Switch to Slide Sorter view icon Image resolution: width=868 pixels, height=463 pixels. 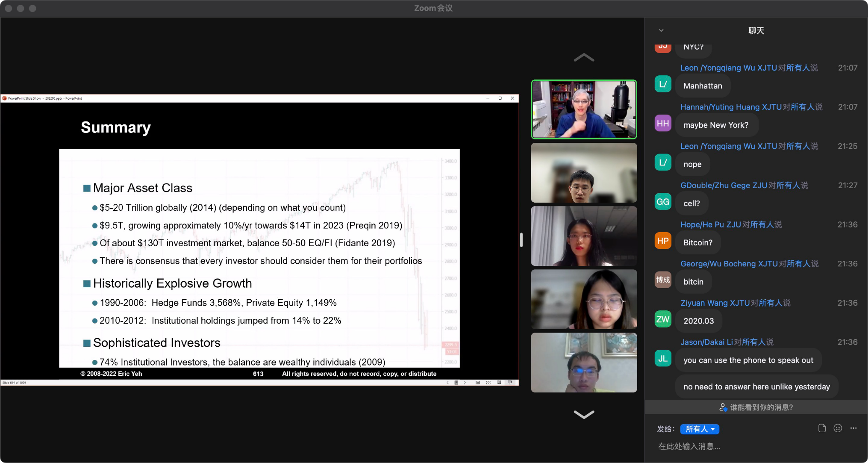(x=488, y=383)
